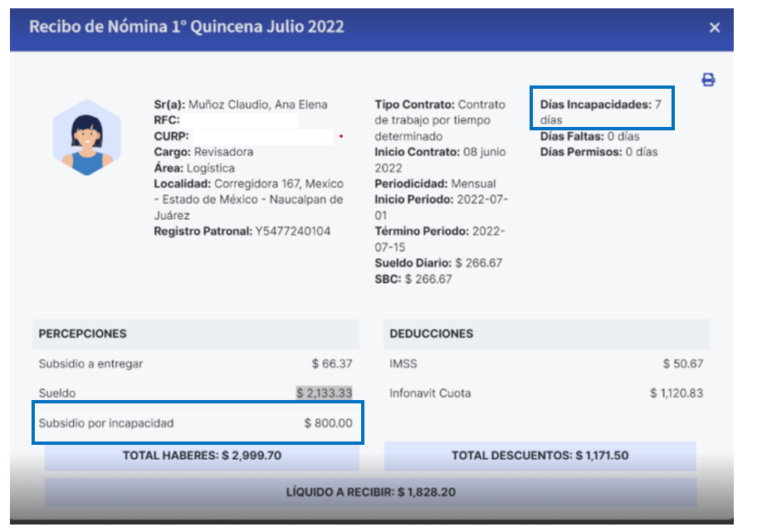Click LÍQUIDO A RECIBIR $ 1,828.20 bar
Image resolution: width=767 pixels, height=532 pixels.
(x=371, y=492)
